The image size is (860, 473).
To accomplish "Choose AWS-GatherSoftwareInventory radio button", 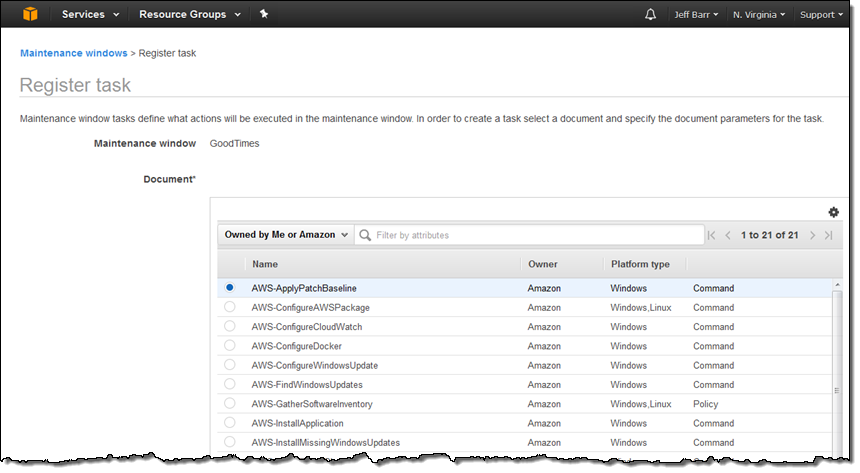I will (x=230, y=404).
